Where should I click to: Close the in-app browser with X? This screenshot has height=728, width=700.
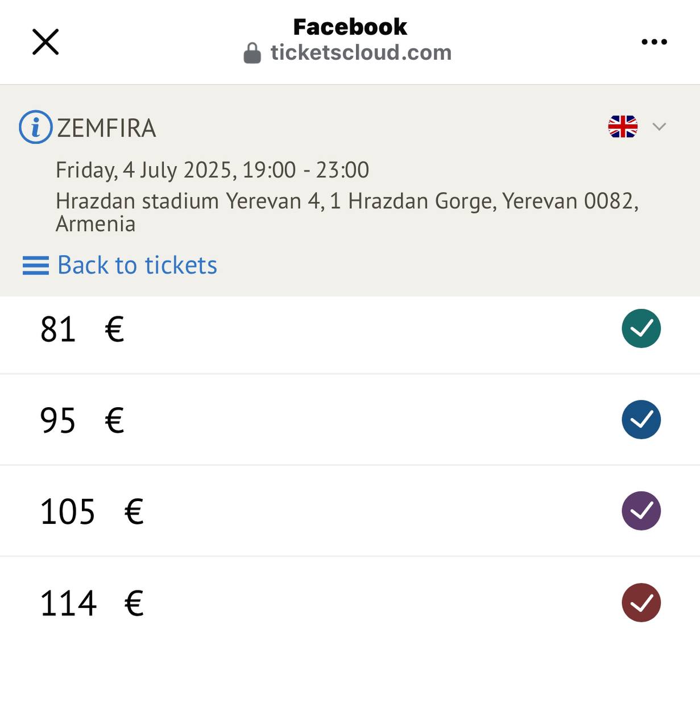45,42
